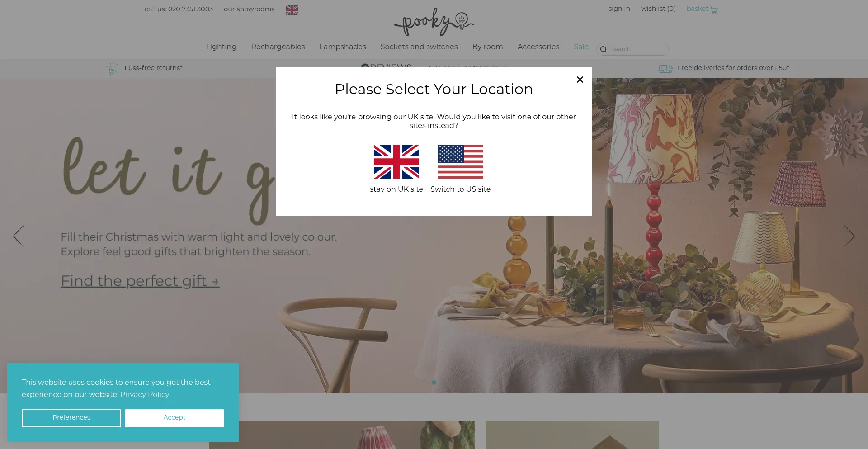Advance to the next carousel slide
The width and height of the screenshot is (868, 449).
coord(849,236)
